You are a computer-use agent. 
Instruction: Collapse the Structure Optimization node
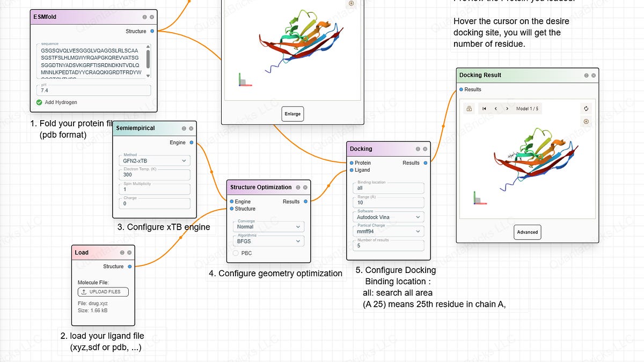297,188
